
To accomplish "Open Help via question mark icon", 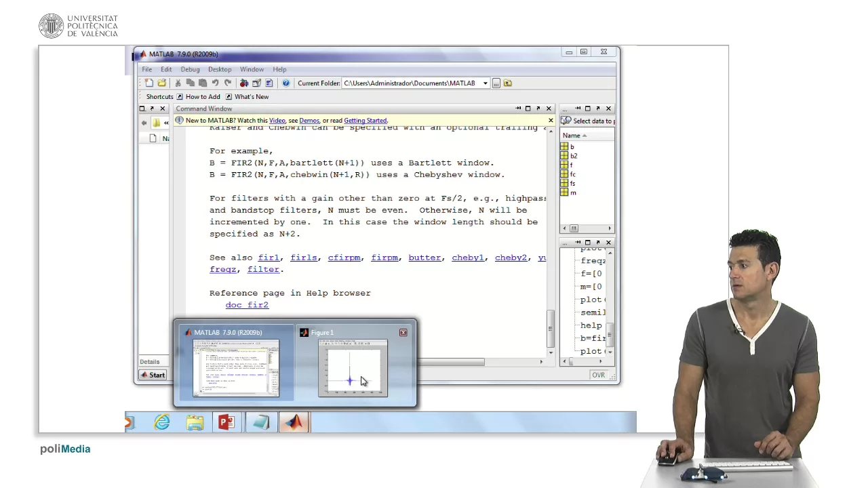I will point(285,83).
